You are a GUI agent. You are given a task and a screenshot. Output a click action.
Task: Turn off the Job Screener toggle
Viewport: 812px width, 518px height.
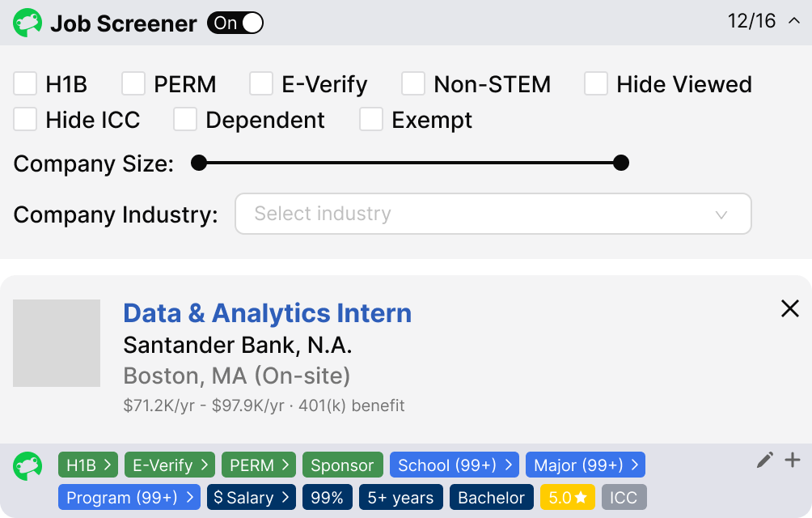coord(235,23)
